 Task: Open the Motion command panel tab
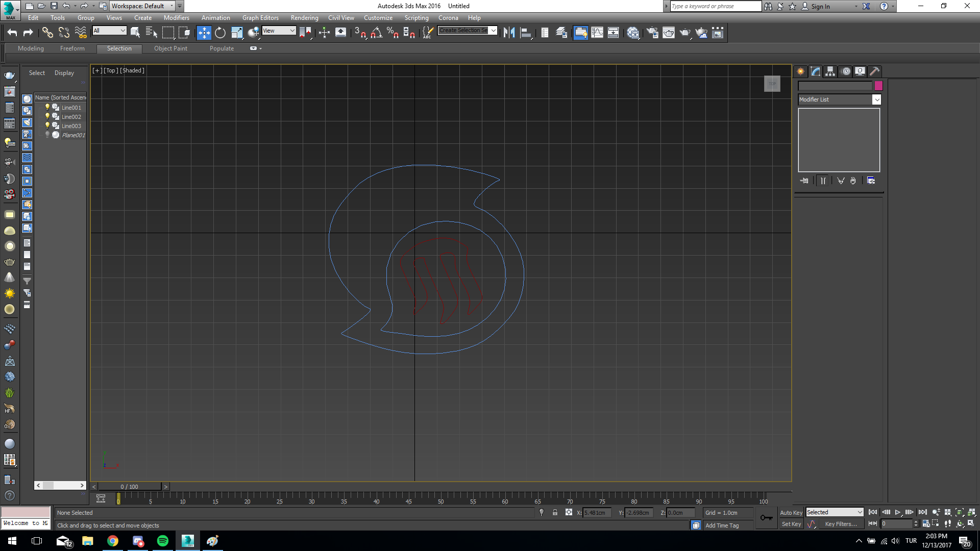[x=846, y=71]
